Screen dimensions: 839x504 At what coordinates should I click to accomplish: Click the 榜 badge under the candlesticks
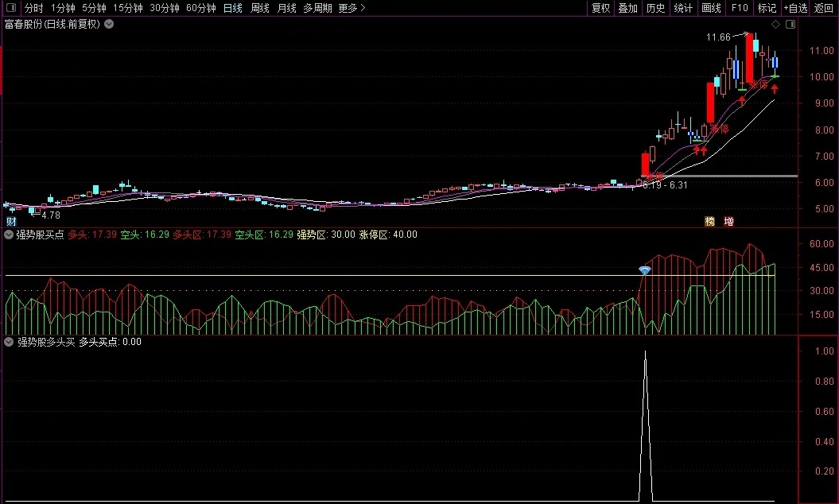pos(709,222)
